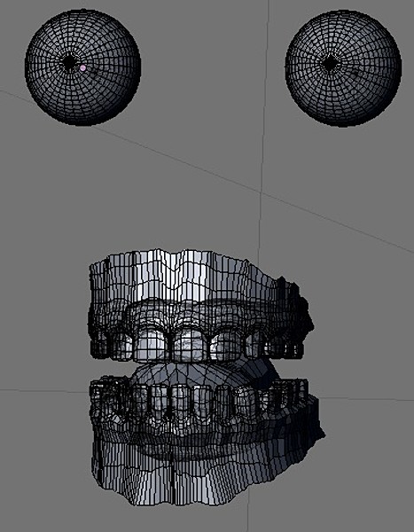Select the tongue mesh between the jaws
Viewport: 414px width, 532px height.
point(190,372)
